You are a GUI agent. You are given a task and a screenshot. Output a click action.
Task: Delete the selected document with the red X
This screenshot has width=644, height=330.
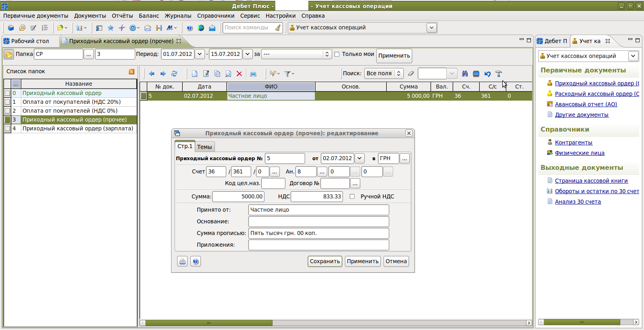coord(239,74)
